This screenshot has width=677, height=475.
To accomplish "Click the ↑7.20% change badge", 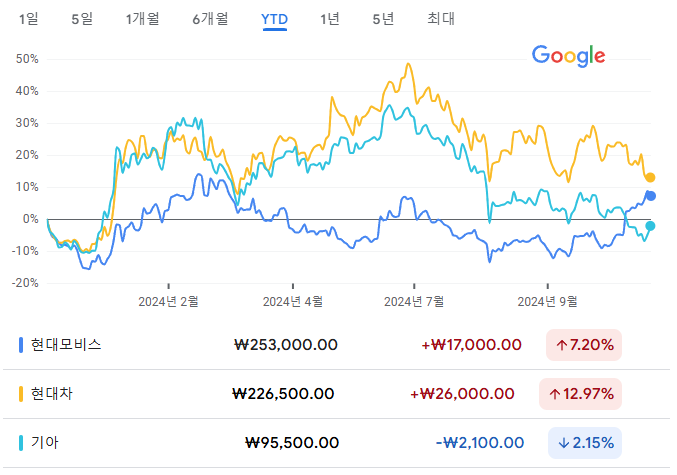I will (x=584, y=345).
